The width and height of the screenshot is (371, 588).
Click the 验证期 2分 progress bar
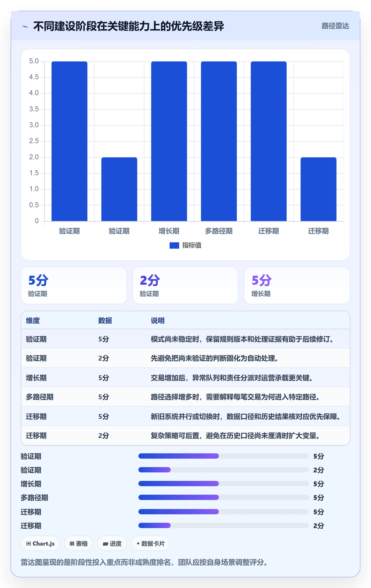pyautogui.click(x=223, y=470)
